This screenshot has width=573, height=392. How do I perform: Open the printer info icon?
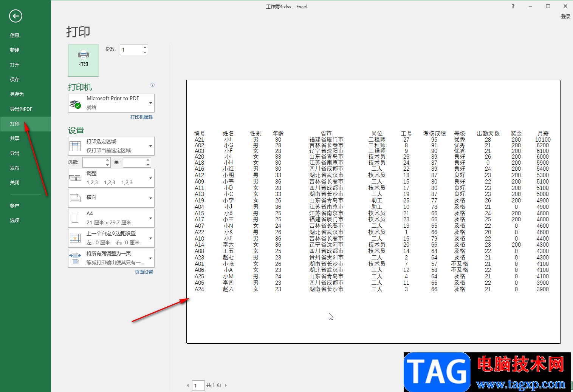(x=152, y=85)
